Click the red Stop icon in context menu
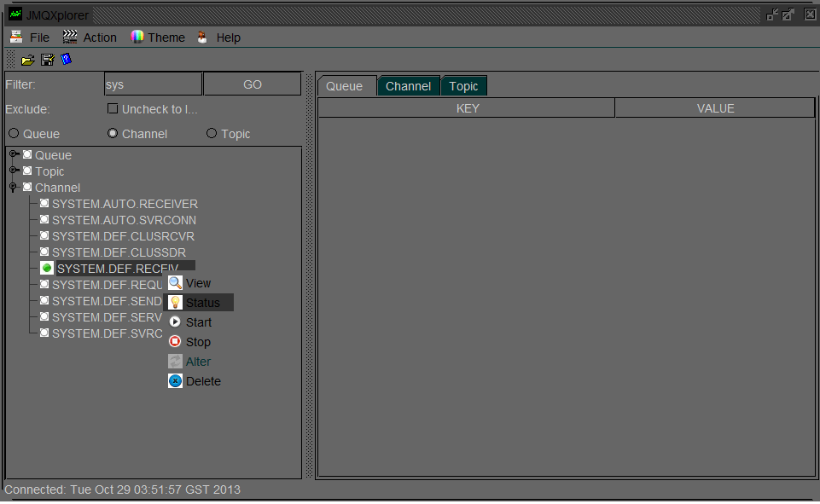Image resolution: width=820 pixels, height=504 pixels. (x=177, y=341)
